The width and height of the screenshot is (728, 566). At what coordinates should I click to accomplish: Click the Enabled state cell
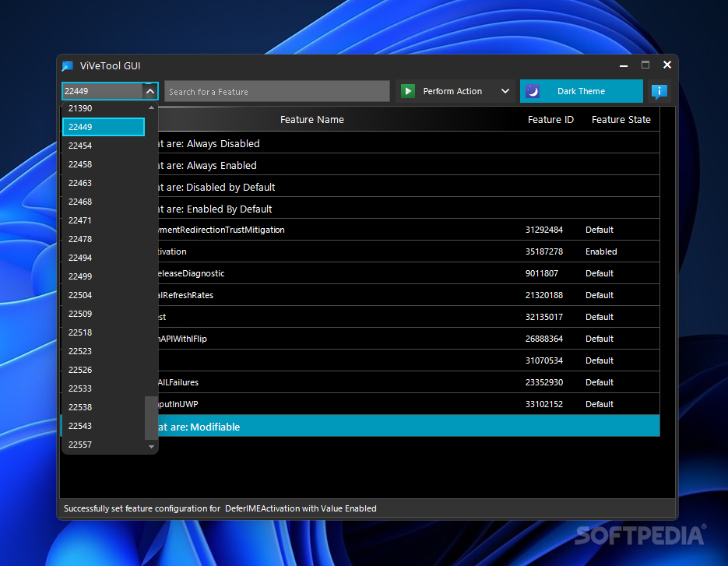tap(601, 251)
